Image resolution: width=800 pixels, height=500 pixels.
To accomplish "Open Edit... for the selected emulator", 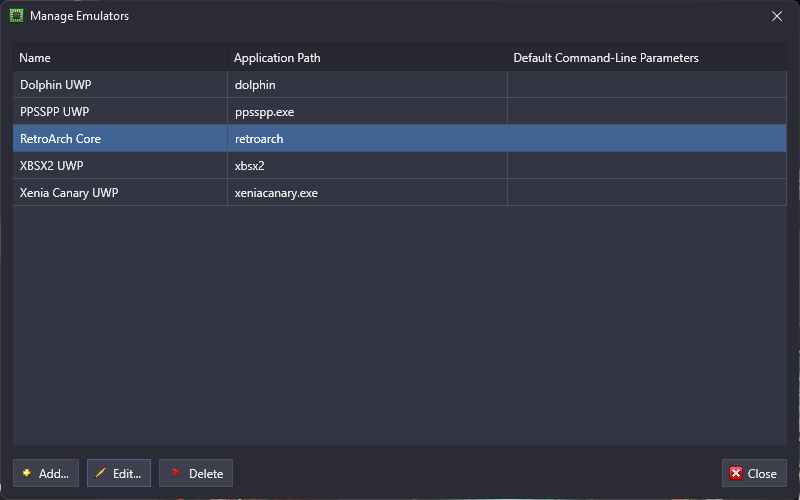I will tap(119, 473).
